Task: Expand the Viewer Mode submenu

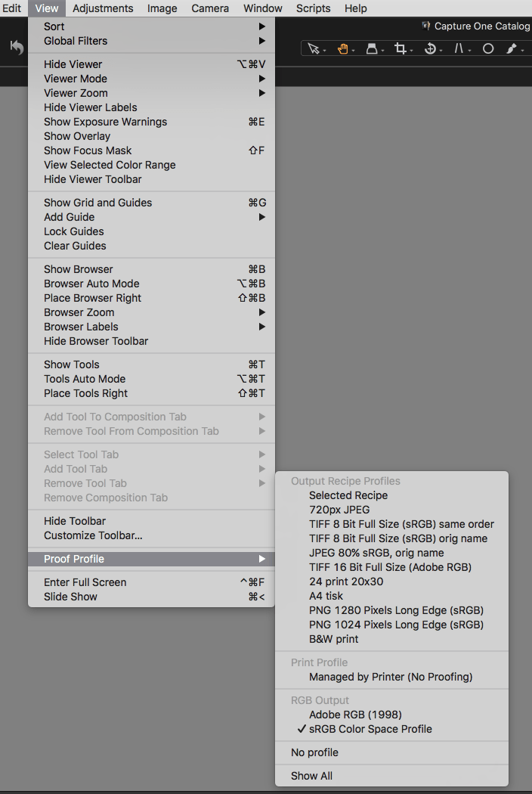Action: (152, 79)
